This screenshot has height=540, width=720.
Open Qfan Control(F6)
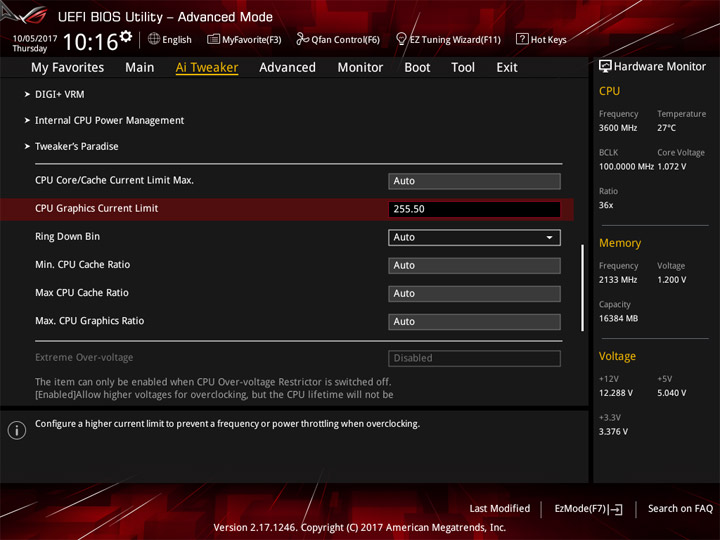tap(338, 39)
